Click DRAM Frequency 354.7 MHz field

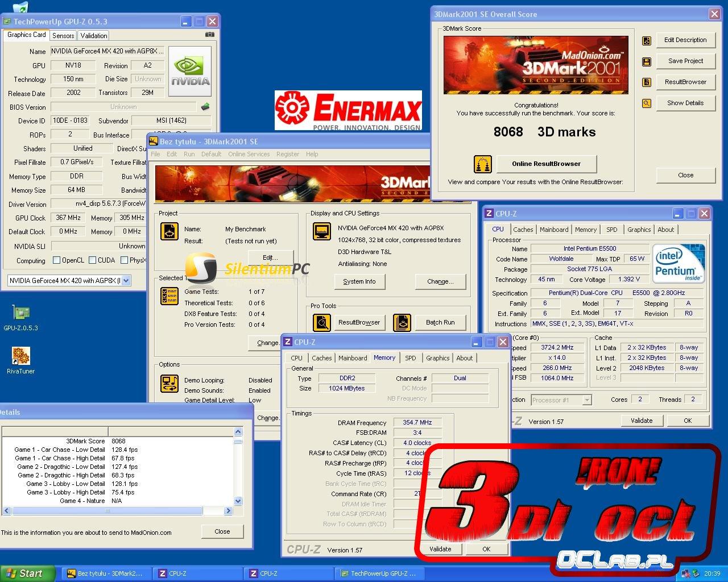tap(417, 423)
